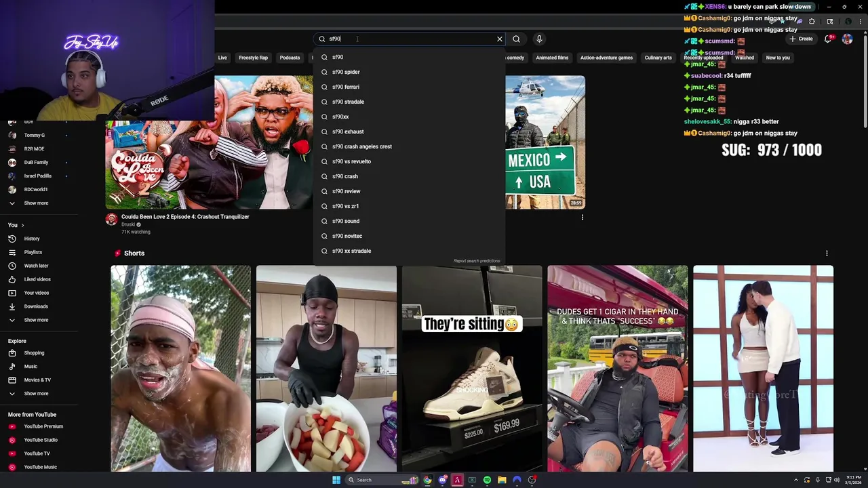Pick 'sf90 vs revuelto' suggestion
The width and height of the screenshot is (868, 488).
[x=409, y=161]
